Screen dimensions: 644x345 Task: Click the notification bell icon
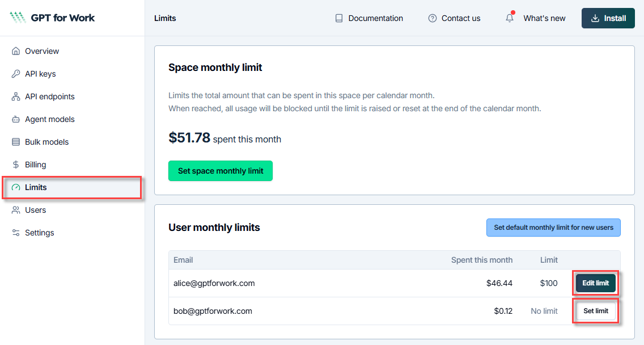509,18
